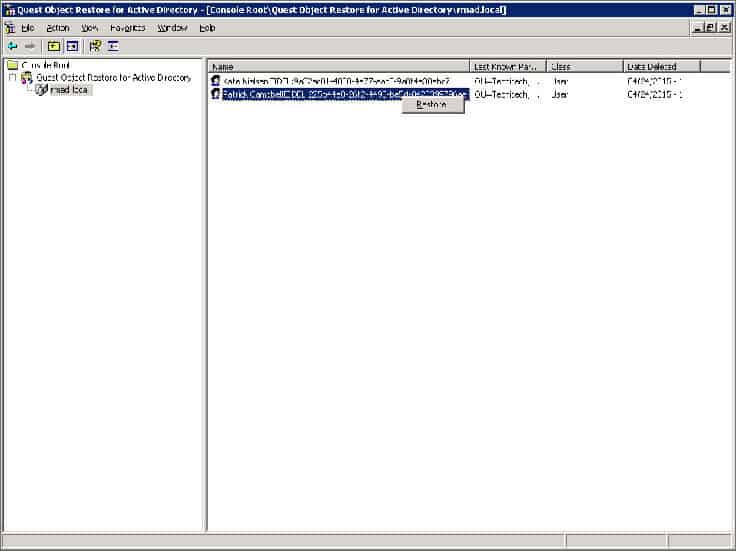Sort by Last Known Parent column header
The width and height of the screenshot is (736, 551).
tap(508, 67)
